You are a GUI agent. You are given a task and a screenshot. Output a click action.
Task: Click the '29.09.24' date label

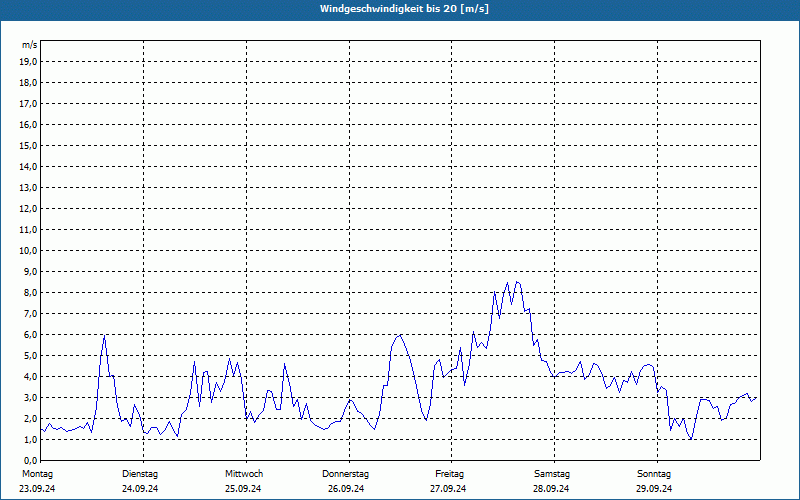coord(654,489)
